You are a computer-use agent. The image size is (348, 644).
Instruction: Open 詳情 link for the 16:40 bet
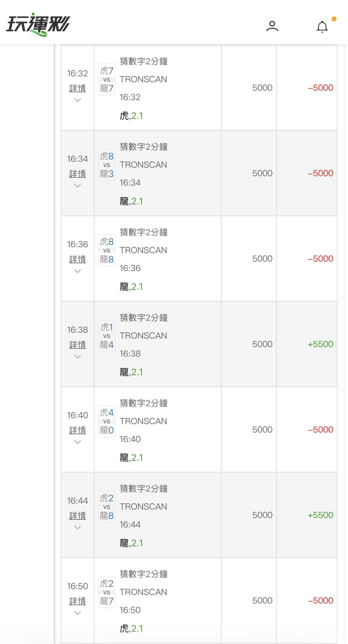[x=77, y=430]
